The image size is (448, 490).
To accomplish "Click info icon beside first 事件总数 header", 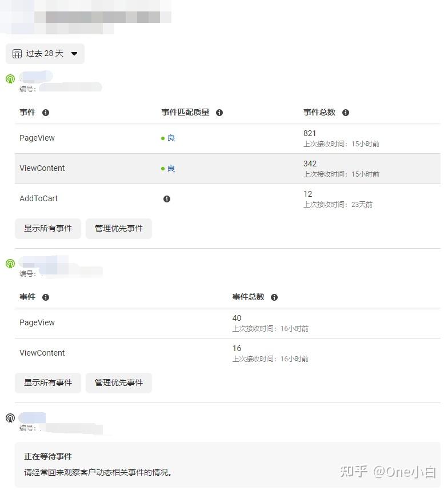I will (x=346, y=113).
